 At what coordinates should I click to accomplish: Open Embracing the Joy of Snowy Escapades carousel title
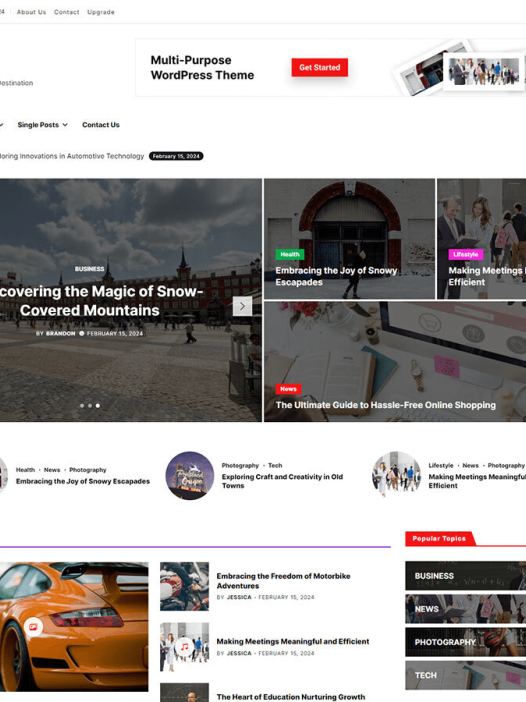click(x=83, y=481)
